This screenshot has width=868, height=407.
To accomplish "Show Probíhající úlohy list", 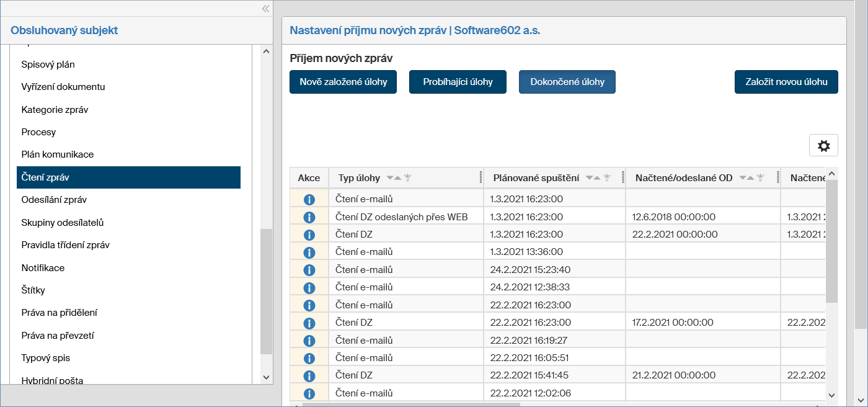I will (x=458, y=82).
